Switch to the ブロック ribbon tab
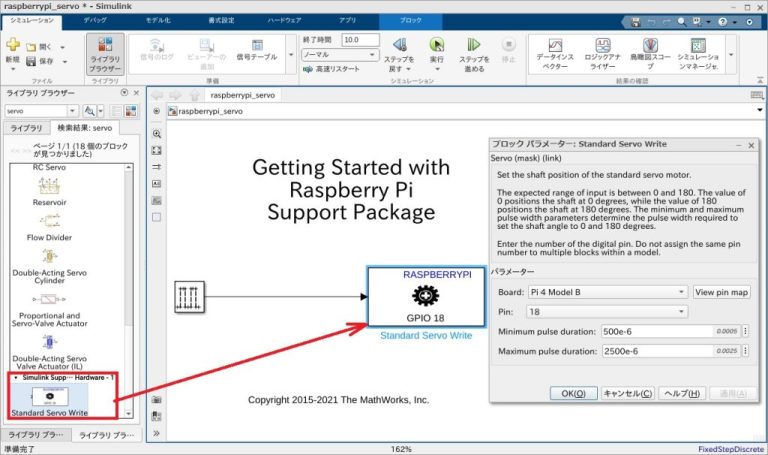Screen dimensions: 768x455 [x=410, y=21]
